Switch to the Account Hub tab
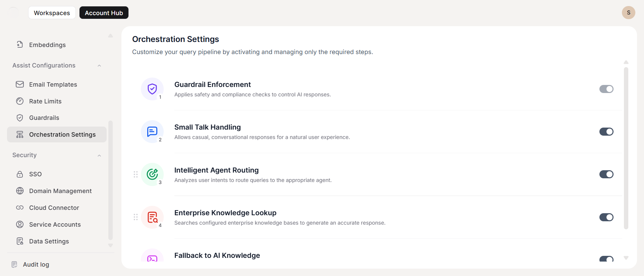This screenshot has width=644, height=276. 104,13
